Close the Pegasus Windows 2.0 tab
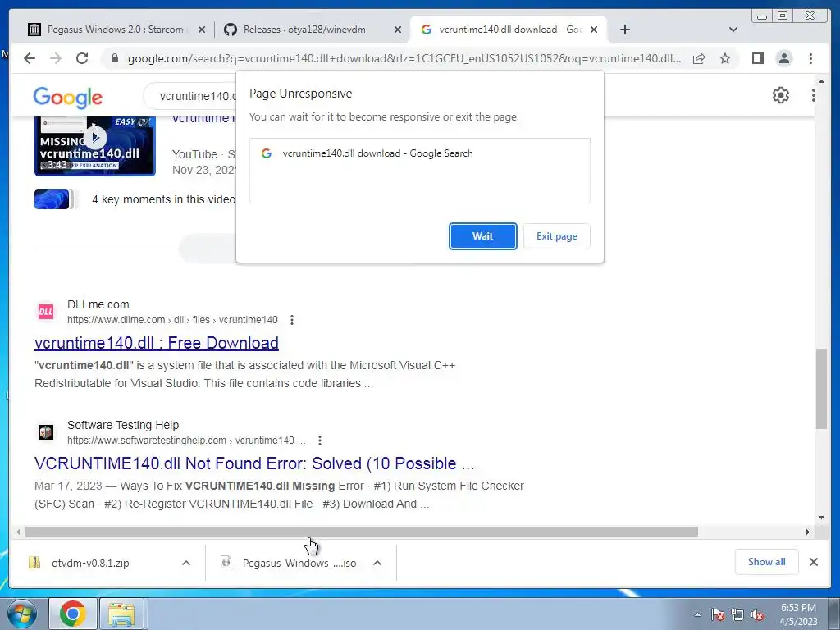This screenshot has width=840, height=630. 202,30
